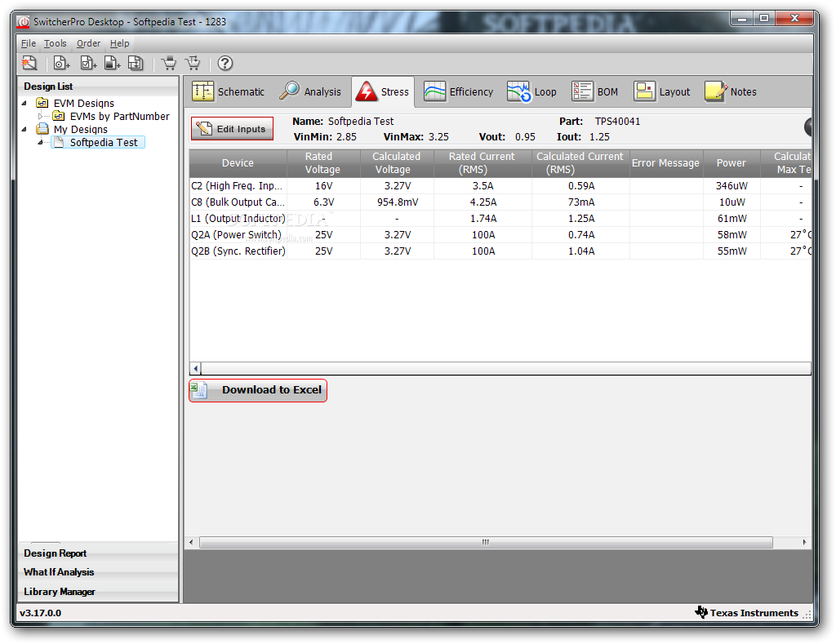The height and width of the screenshot is (644, 836).
Task: Click the Error Message column header
Action: coord(666,163)
